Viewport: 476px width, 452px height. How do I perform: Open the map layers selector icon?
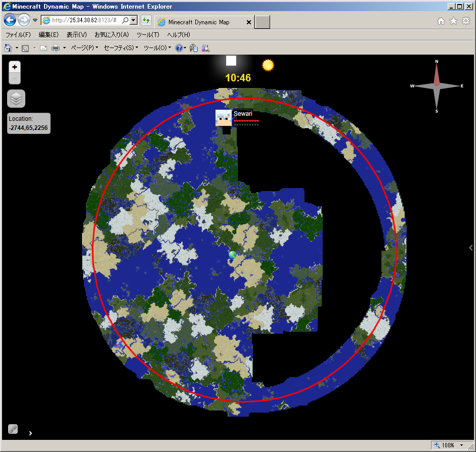point(16,98)
